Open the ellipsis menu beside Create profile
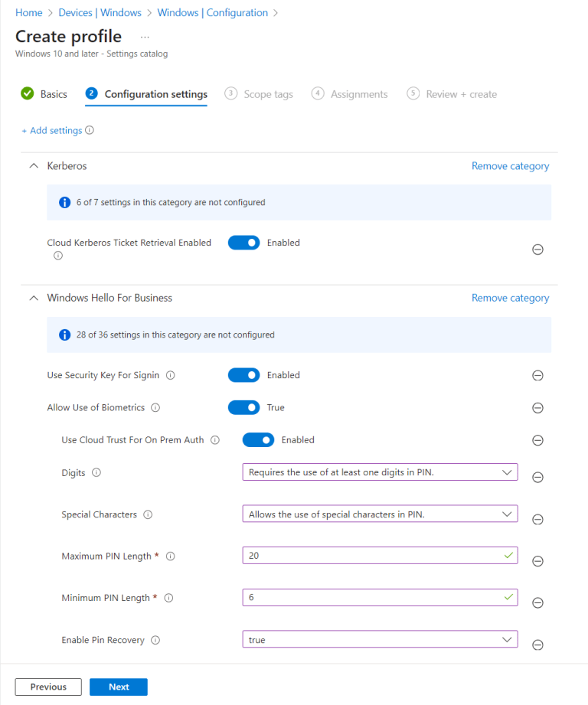This screenshot has height=705, width=588. (145, 37)
